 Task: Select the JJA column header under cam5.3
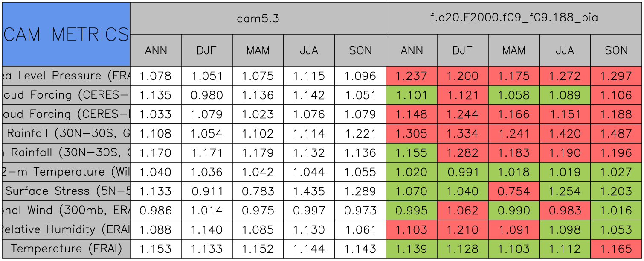pos(309,50)
